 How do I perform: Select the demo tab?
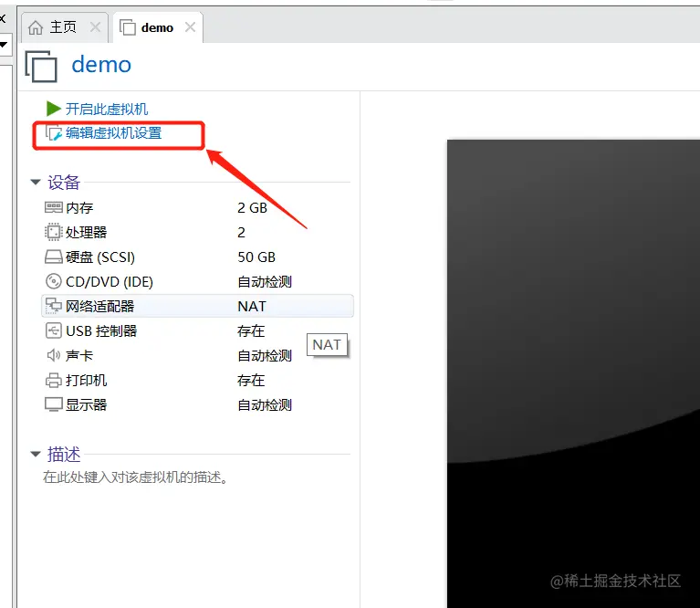[158, 27]
